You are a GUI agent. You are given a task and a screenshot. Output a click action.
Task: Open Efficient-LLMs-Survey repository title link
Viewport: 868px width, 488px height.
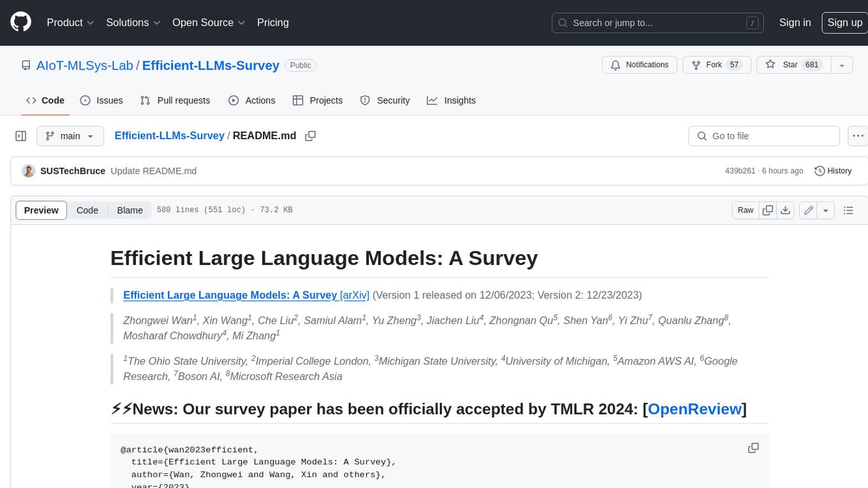(211, 65)
